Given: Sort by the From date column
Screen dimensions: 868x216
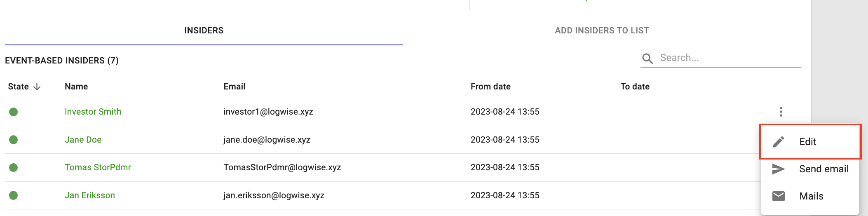Looking at the screenshot, I should [x=490, y=87].
